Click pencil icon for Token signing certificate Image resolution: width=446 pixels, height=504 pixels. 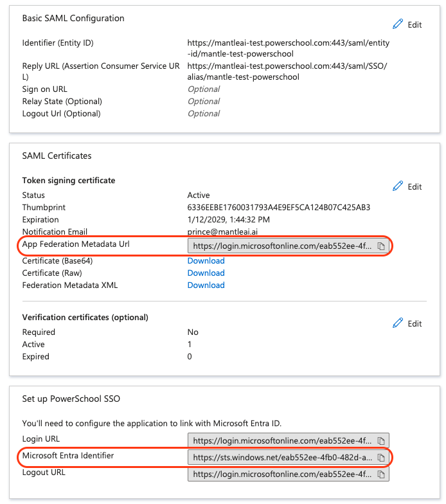pos(398,186)
